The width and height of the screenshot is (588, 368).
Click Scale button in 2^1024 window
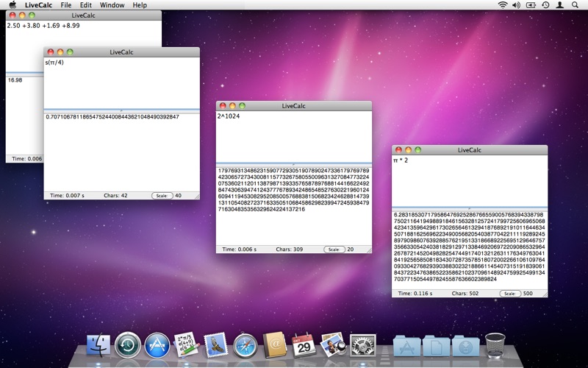click(334, 250)
